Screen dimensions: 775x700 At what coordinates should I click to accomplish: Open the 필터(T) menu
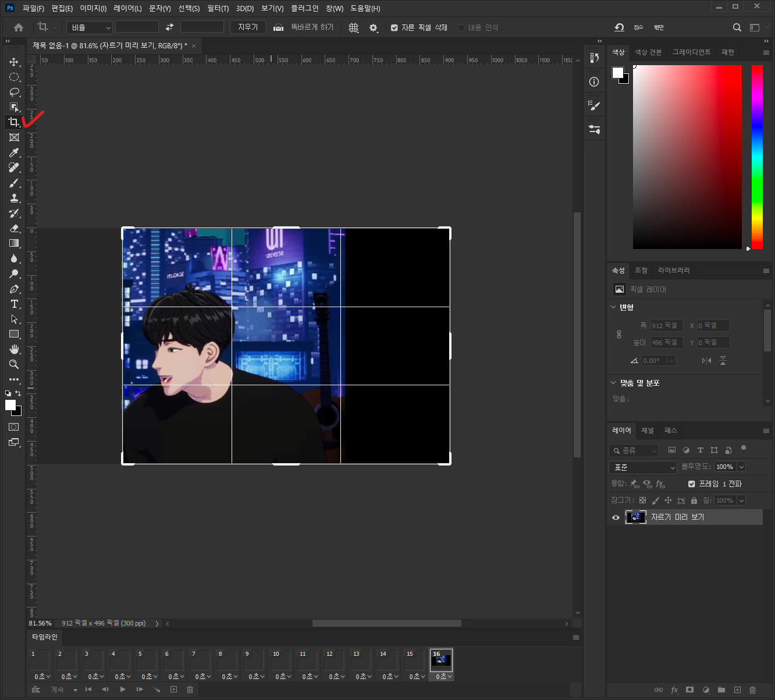(x=218, y=8)
